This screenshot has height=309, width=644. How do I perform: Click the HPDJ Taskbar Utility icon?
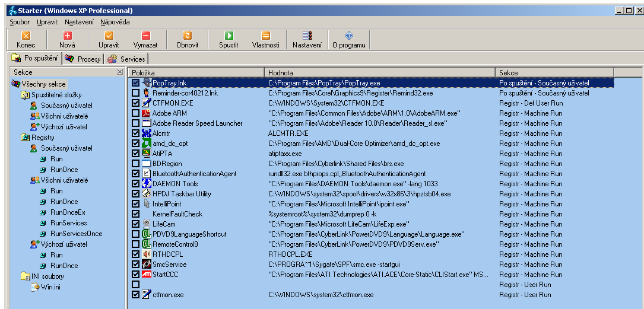[x=146, y=194]
